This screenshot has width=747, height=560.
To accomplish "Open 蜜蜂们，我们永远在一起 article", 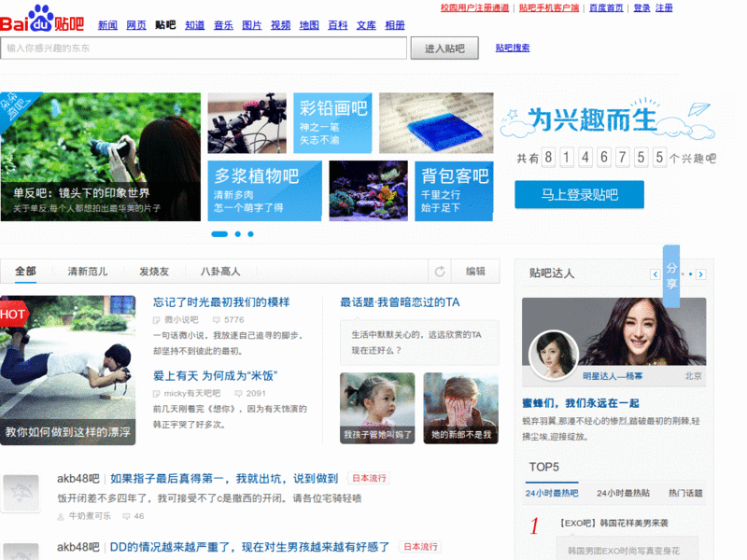I will (581, 403).
